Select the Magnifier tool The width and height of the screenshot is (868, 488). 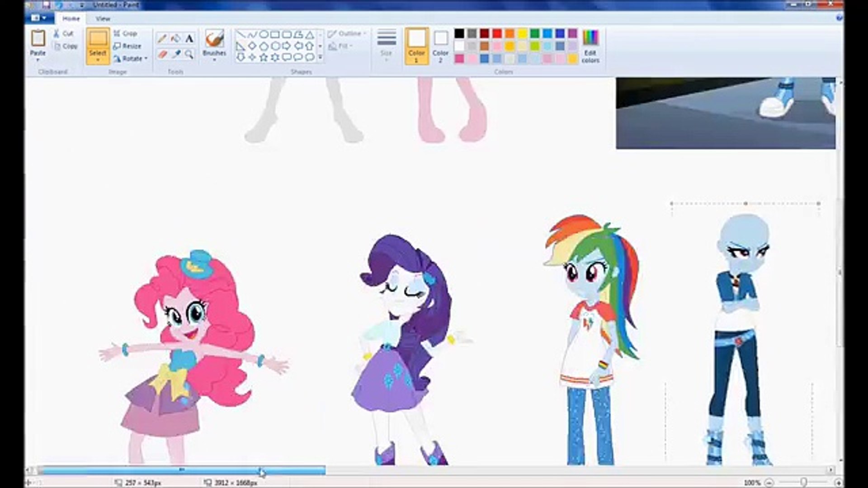(189, 55)
